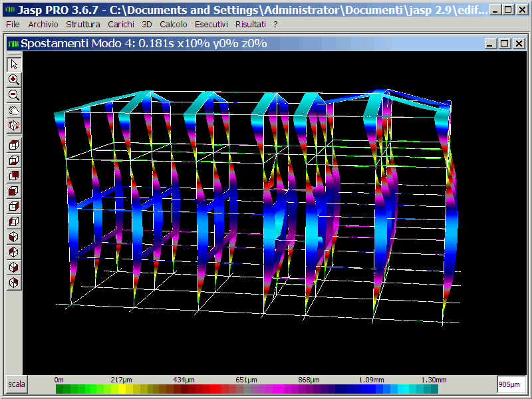This screenshot has height=399, width=532.
Task: Open the Struttura menu
Action: pyautogui.click(x=83, y=24)
